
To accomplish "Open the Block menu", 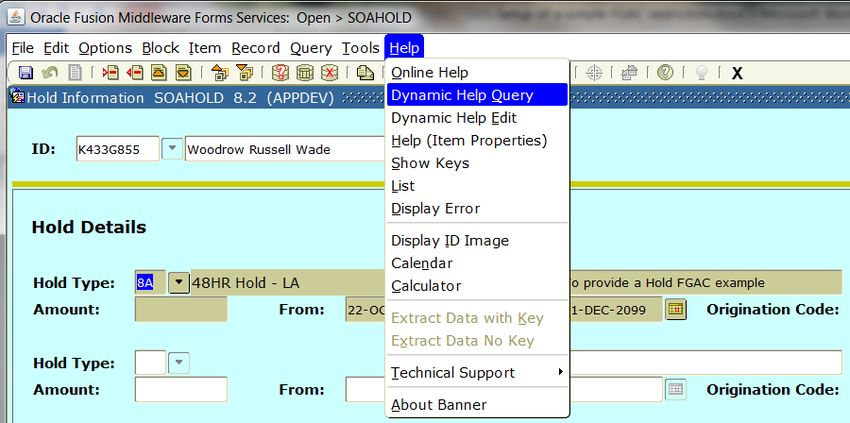I will point(160,48).
